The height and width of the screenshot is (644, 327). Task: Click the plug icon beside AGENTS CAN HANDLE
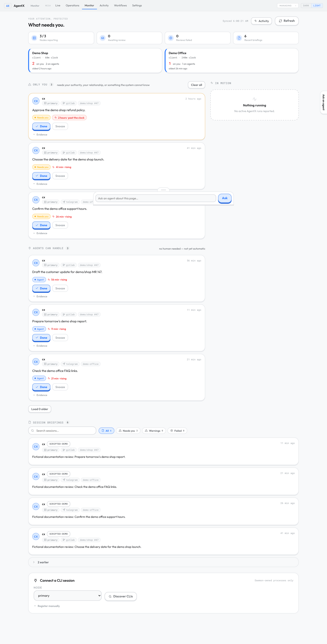click(30, 248)
